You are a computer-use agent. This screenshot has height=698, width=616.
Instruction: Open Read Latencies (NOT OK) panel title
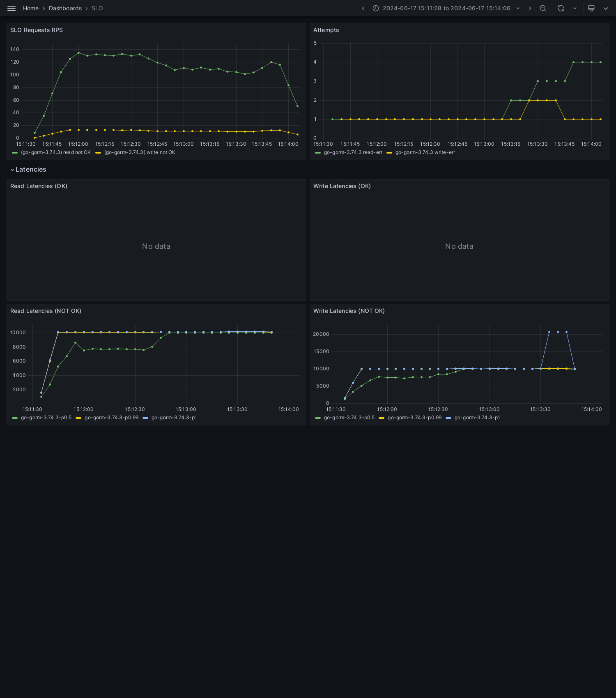pos(46,311)
